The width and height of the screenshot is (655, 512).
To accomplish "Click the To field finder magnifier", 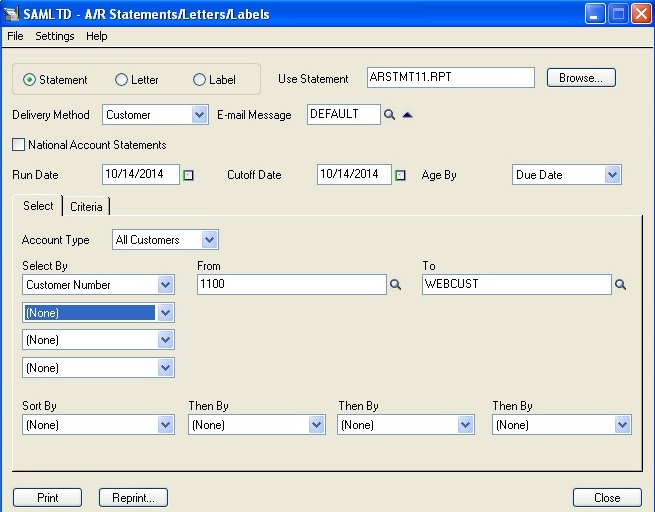I will pyautogui.click(x=620, y=285).
